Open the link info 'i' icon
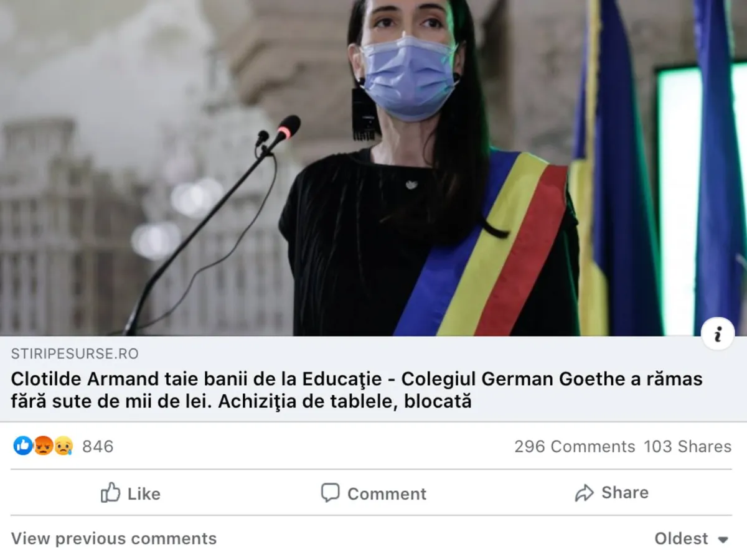 [718, 334]
